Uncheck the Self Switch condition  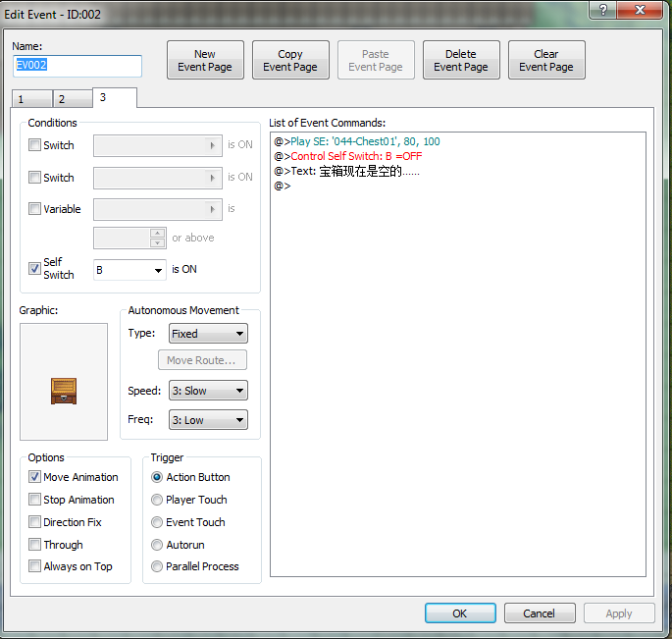click(x=34, y=269)
